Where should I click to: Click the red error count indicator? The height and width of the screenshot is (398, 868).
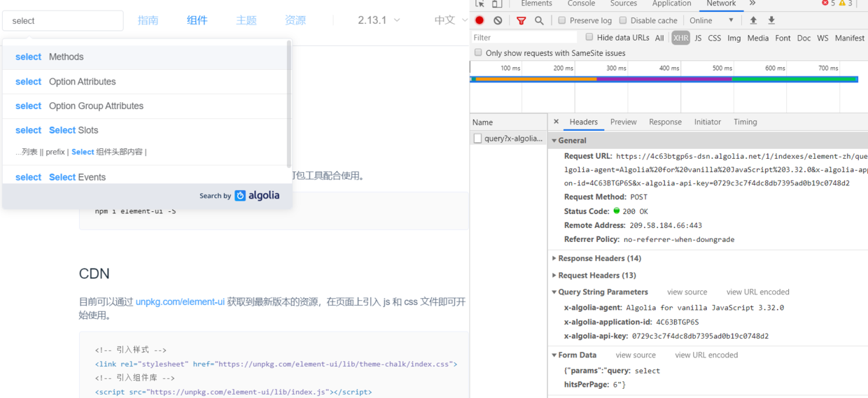(828, 3)
